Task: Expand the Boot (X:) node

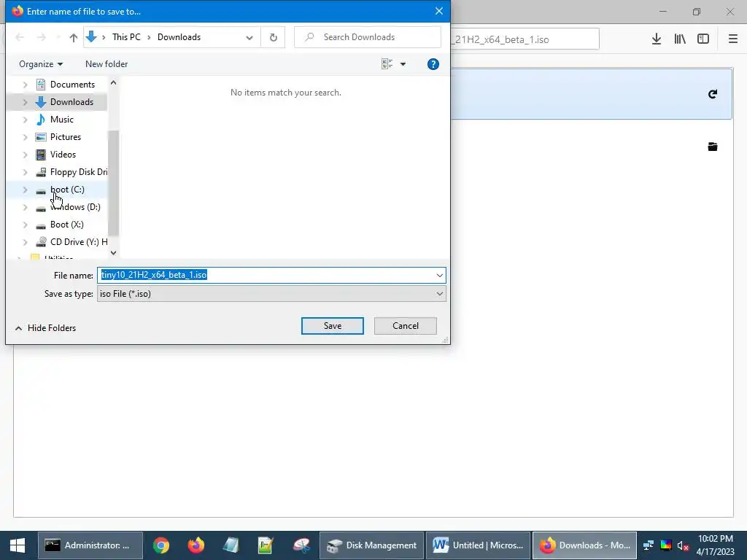Action: [x=26, y=225]
